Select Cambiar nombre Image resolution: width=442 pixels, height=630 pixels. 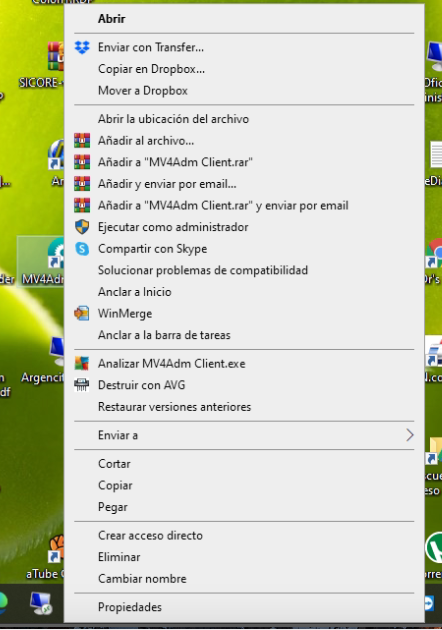pyautogui.click(x=244, y=579)
